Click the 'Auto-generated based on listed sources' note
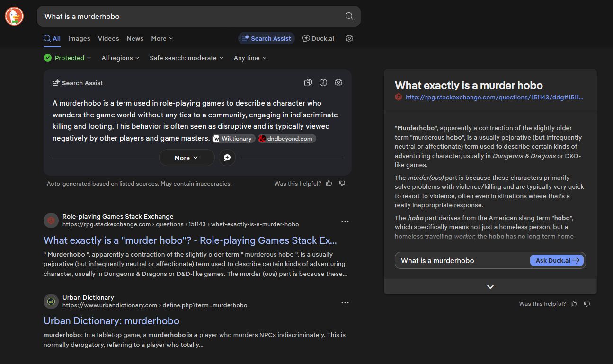Image resolution: width=613 pixels, height=364 pixels. coord(139,184)
